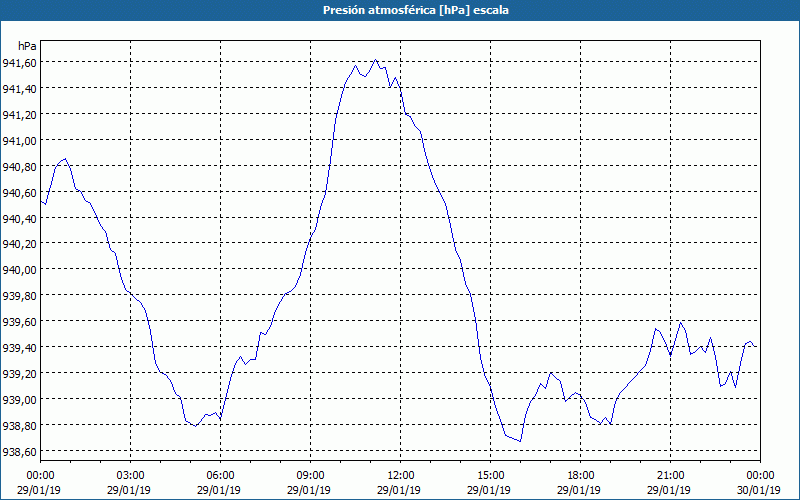Click the 940,40 y-axis value

coord(19,218)
